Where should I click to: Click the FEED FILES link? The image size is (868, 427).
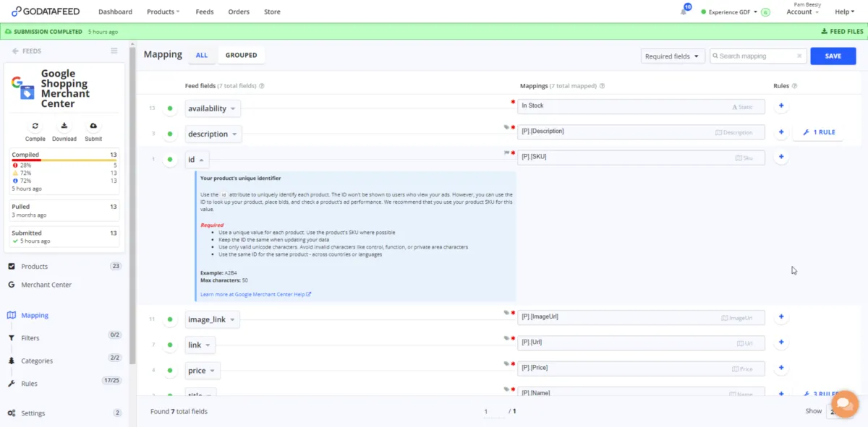coord(842,32)
